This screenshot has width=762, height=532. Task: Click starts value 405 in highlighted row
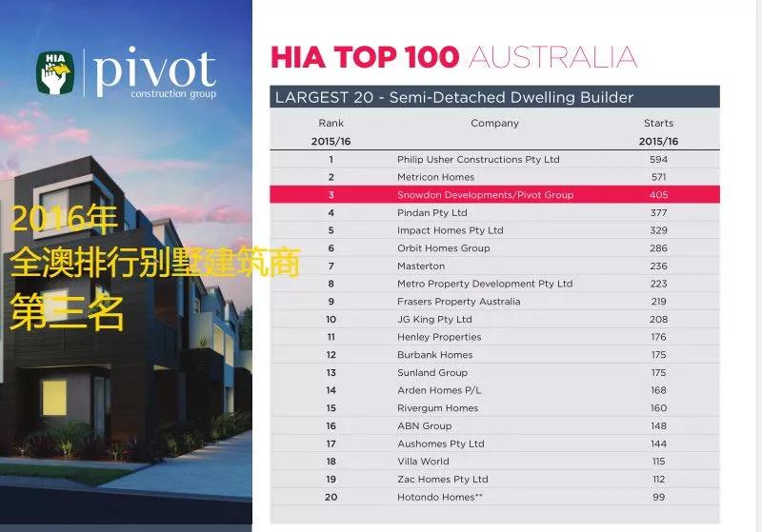[x=658, y=195]
